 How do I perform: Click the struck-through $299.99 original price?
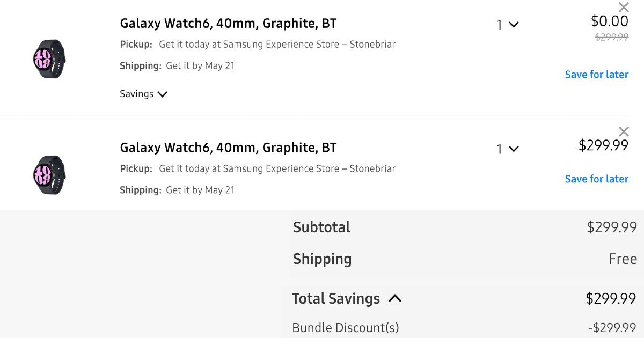(x=612, y=37)
